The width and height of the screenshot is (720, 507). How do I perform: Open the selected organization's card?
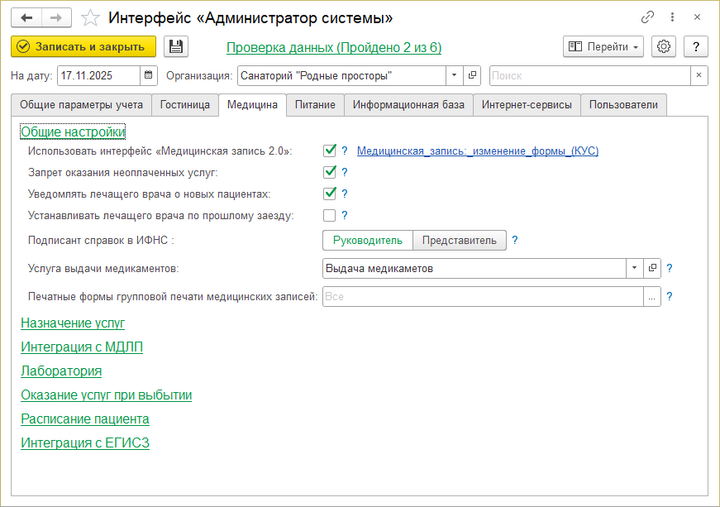(x=472, y=75)
